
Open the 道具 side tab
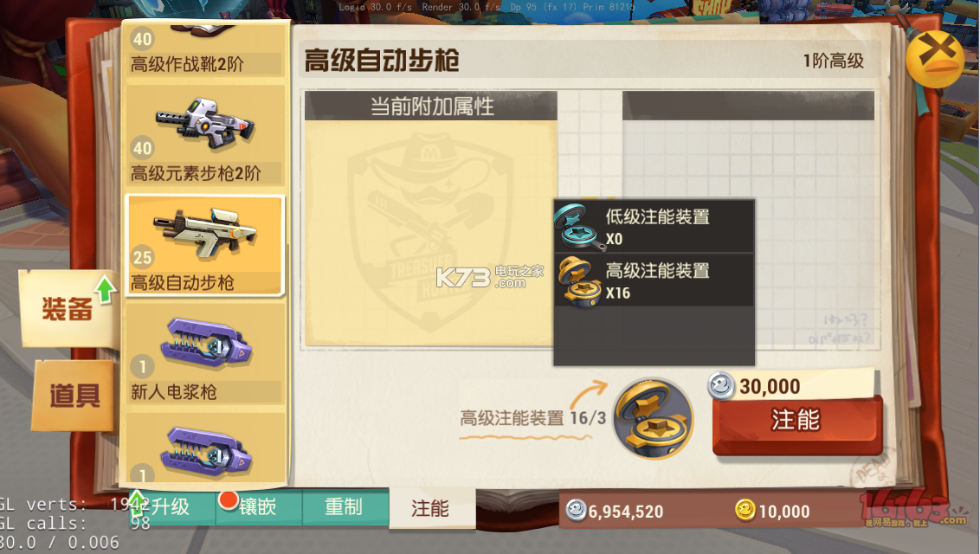[x=74, y=396]
